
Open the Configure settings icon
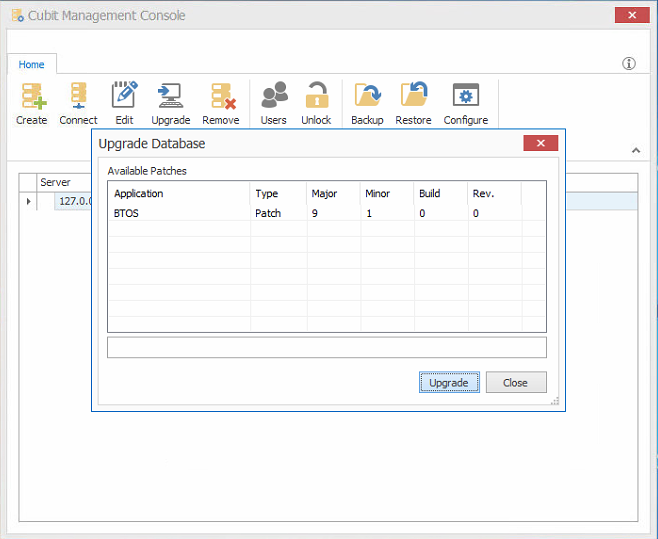coord(465,97)
